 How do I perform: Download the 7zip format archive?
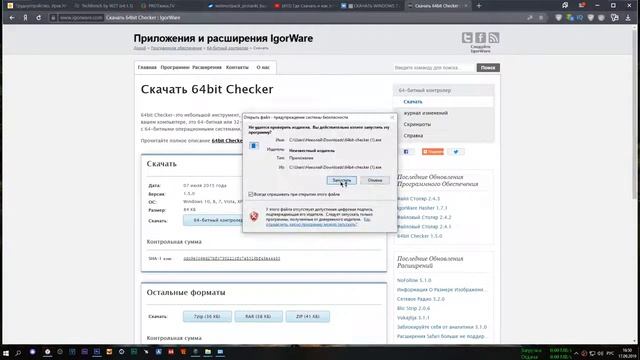click(x=207, y=316)
